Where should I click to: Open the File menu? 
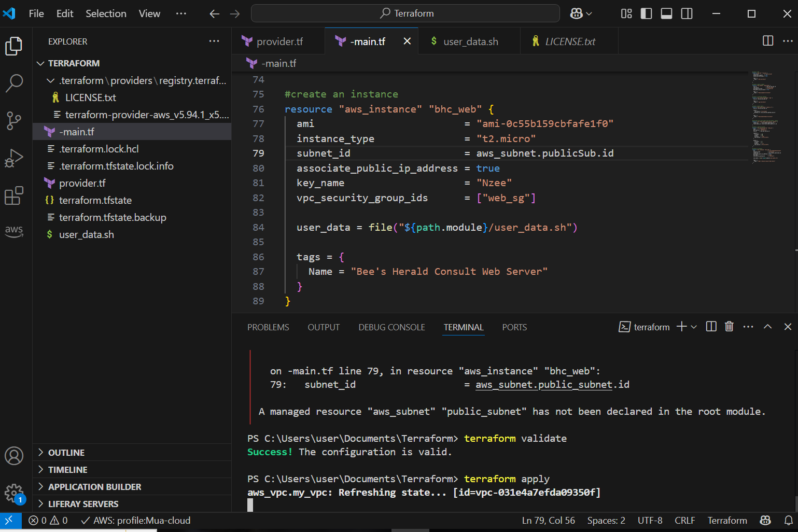[36, 13]
